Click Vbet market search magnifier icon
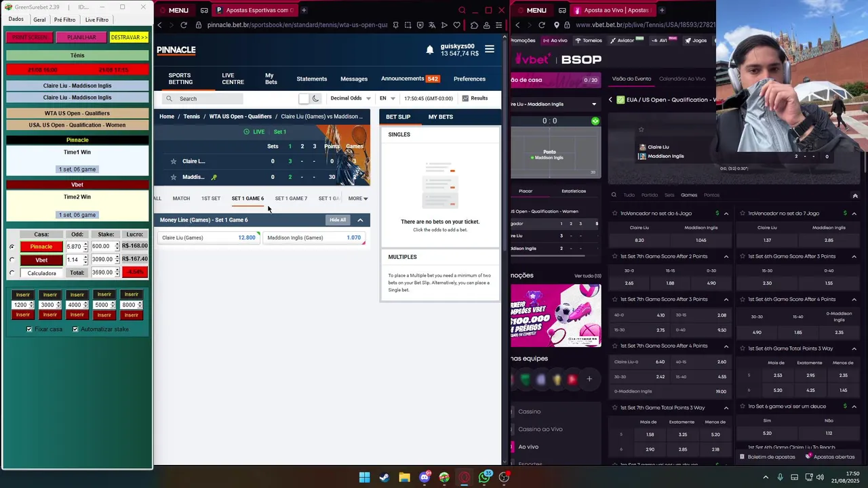 (614, 195)
